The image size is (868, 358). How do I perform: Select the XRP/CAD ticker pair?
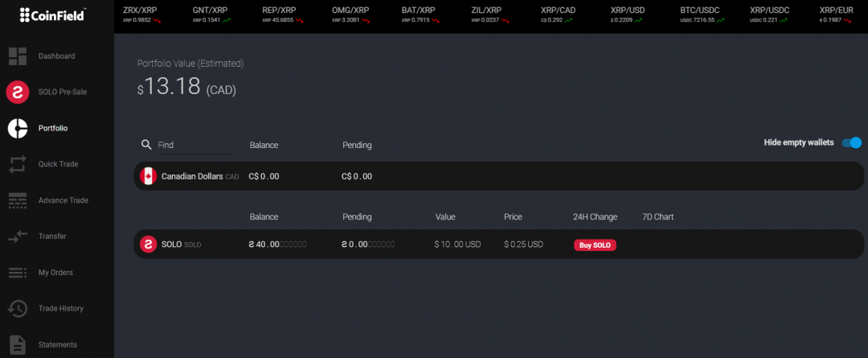[x=559, y=14]
